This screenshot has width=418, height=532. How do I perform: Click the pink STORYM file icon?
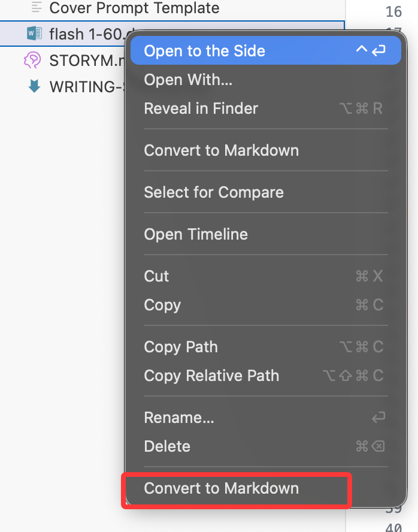[32, 60]
